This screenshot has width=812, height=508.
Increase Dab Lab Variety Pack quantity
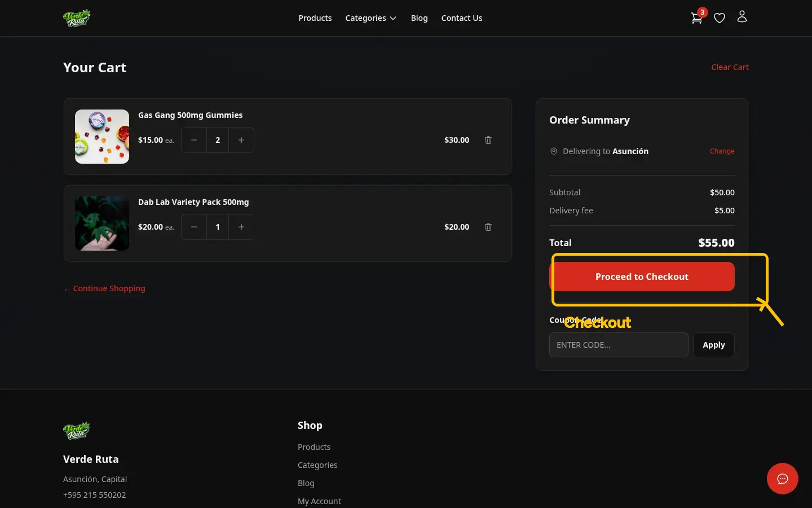(241, 227)
